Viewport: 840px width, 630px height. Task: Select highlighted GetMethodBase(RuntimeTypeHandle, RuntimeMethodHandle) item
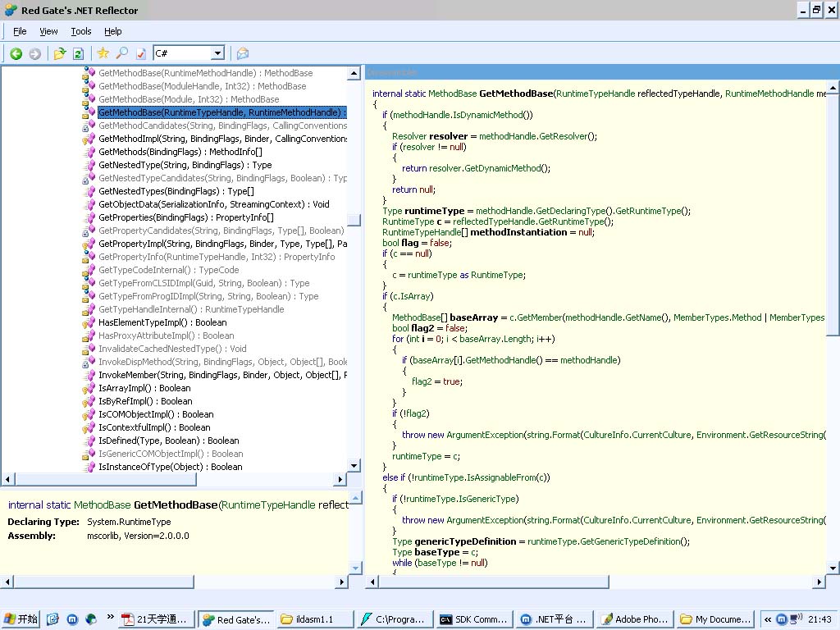(221, 112)
